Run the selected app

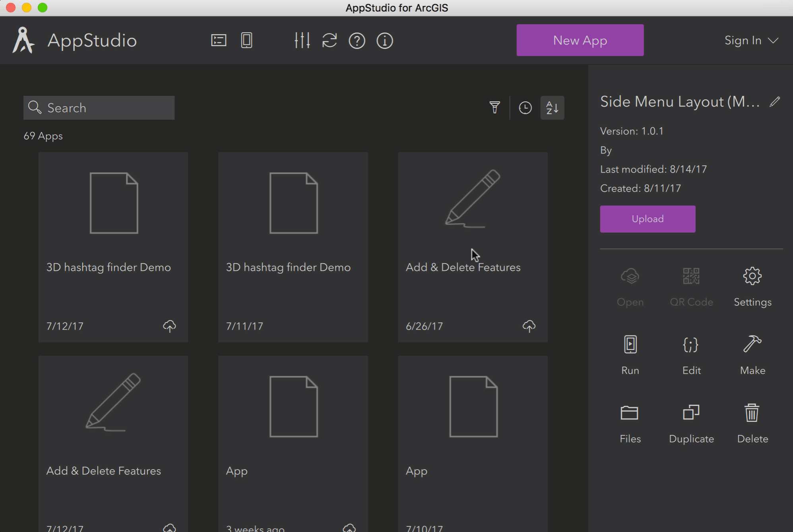630,353
